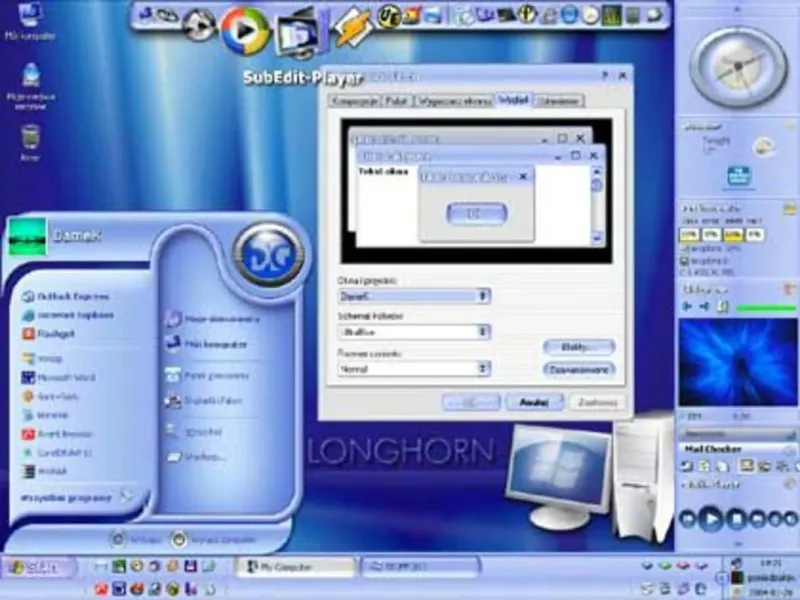
Task: Switch to the Ustawienia tab
Action: pyautogui.click(x=559, y=101)
